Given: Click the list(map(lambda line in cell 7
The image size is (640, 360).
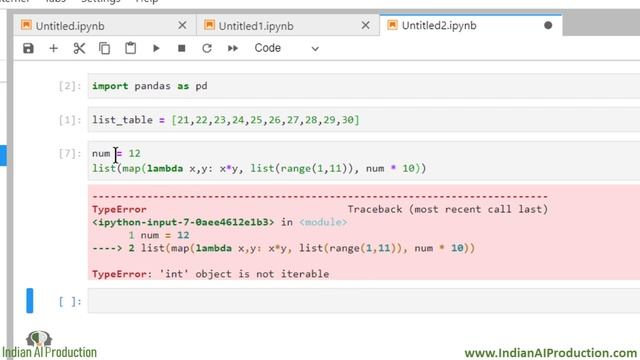Looking at the screenshot, I should (x=259, y=168).
